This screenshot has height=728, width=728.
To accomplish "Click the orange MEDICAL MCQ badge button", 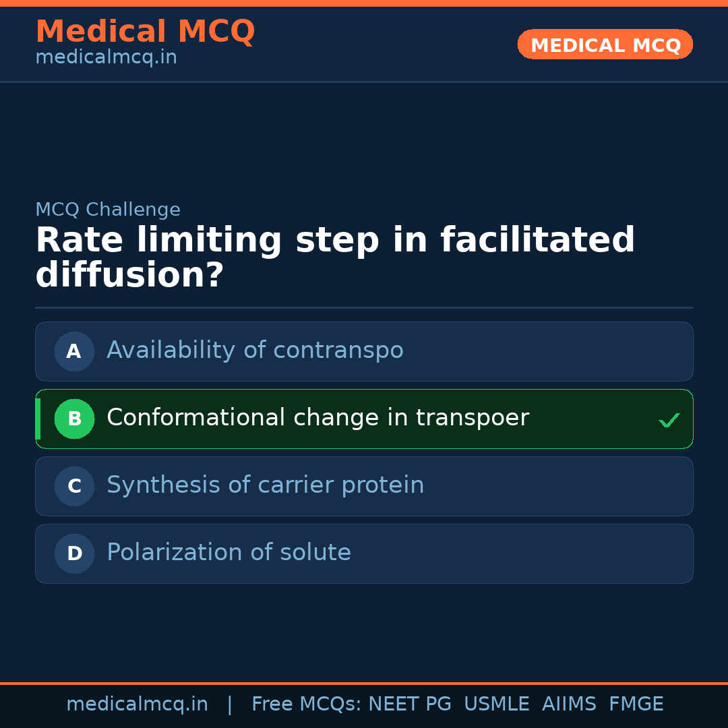I will point(605,44).
